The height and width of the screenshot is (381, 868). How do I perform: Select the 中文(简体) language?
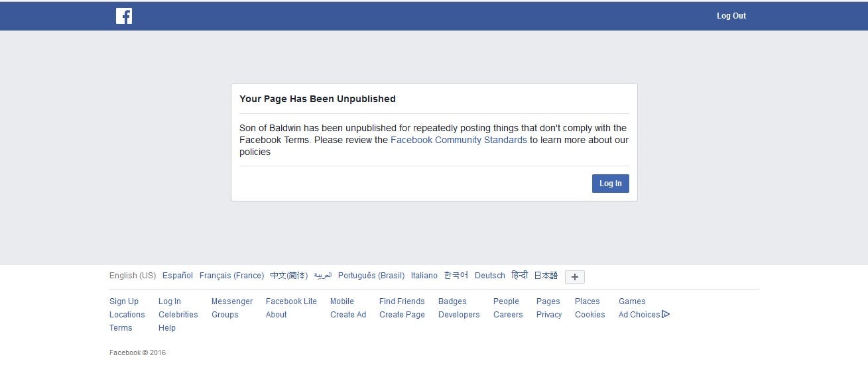tap(288, 276)
